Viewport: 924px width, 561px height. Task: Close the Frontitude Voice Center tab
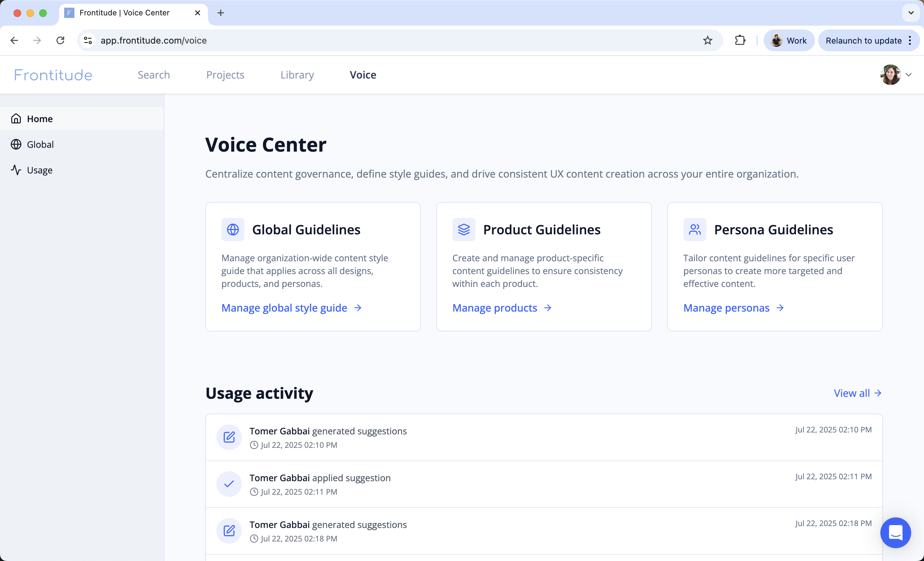(x=198, y=13)
